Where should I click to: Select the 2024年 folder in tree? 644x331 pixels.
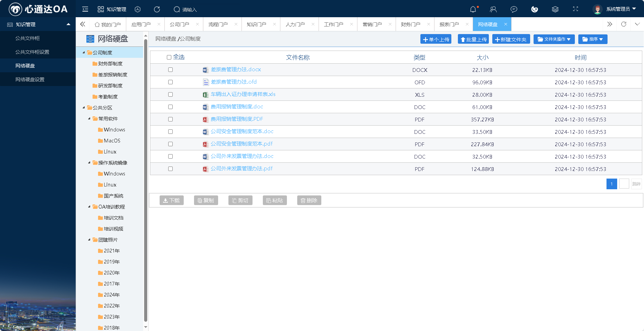coord(112,295)
